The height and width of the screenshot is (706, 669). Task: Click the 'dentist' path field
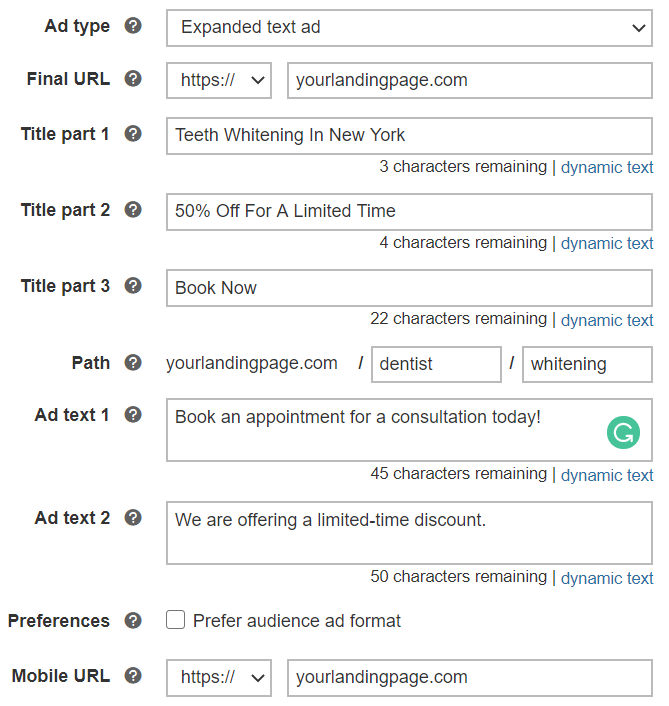tap(436, 364)
